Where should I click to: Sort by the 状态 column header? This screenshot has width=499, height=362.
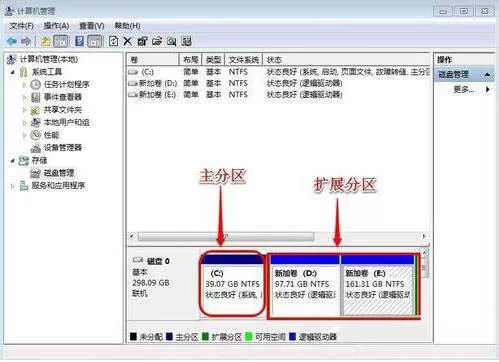click(346, 60)
